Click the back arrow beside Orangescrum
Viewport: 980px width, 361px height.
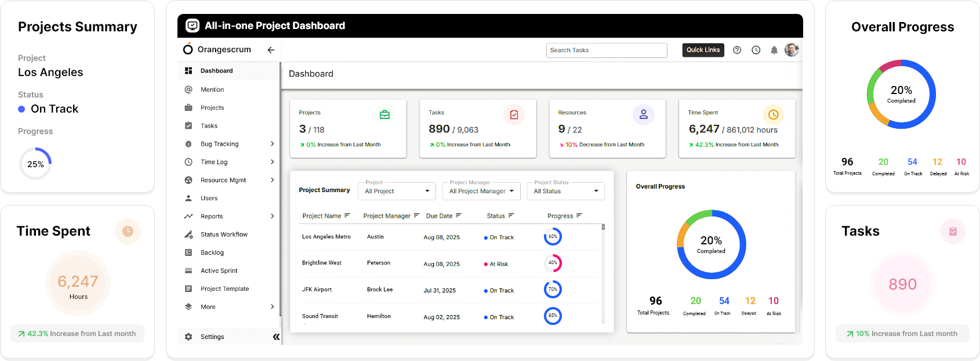(x=271, y=50)
